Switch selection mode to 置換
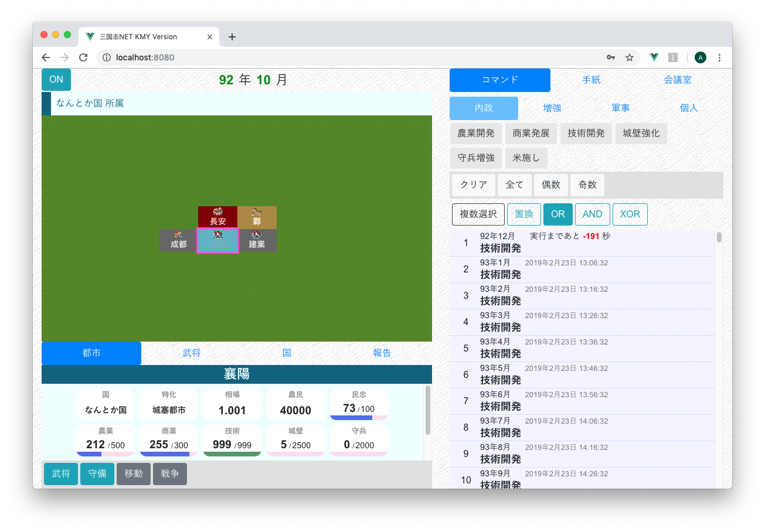The width and height of the screenshot is (765, 532). (524, 214)
